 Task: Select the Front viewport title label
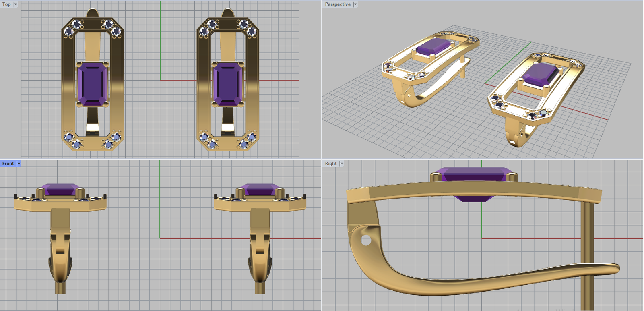tap(8, 164)
